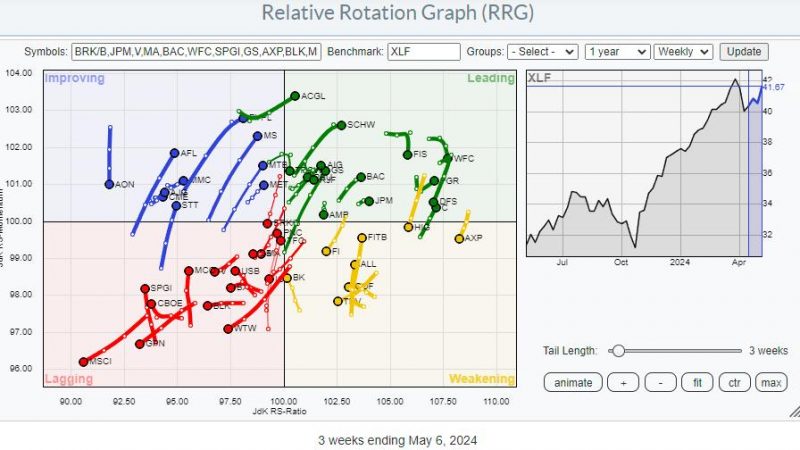Click the Leading quadrant label
This screenshot has height=450, width=800.
[491, 78]
